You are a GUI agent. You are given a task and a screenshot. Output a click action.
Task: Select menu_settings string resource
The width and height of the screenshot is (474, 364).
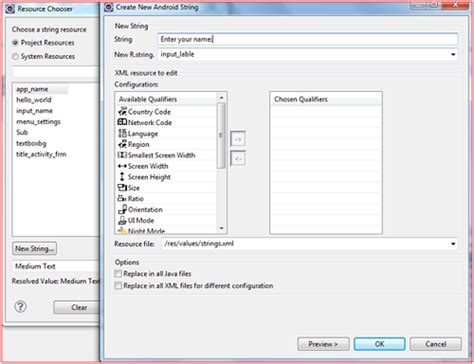pyautogui.click(x=38, y=122)
